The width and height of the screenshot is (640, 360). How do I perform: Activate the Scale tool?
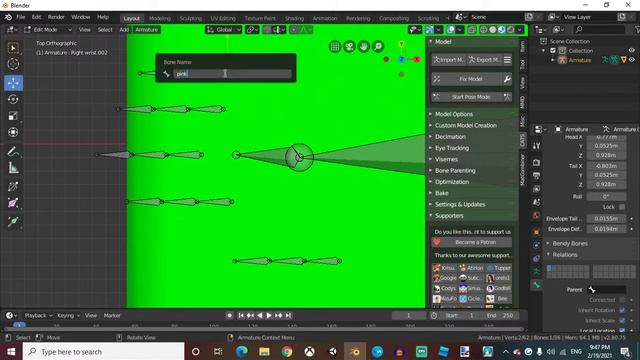[x=13, y=116]
